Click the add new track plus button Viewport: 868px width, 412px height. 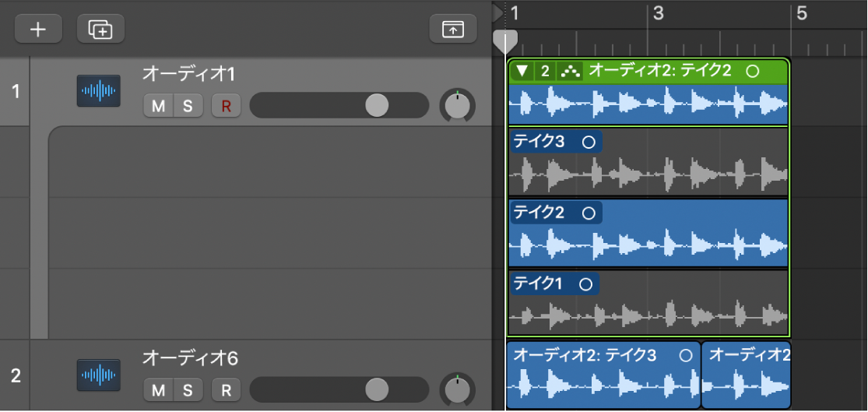pos(37,29)
